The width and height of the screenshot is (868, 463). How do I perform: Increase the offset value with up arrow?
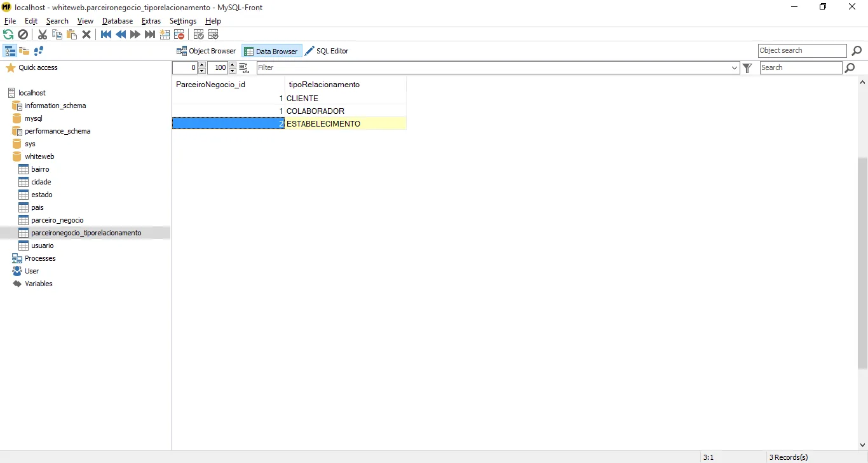(x=202, y=65)
